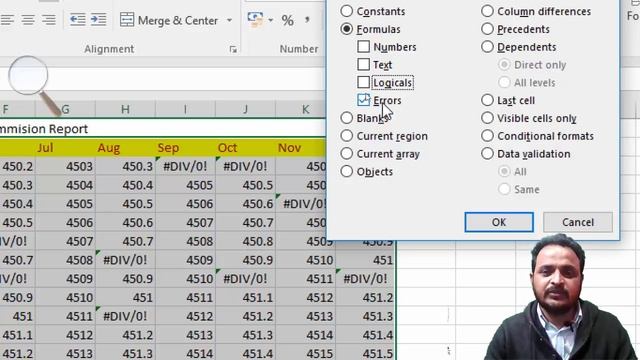Click cell 4505 under Sep

(185, 185)
